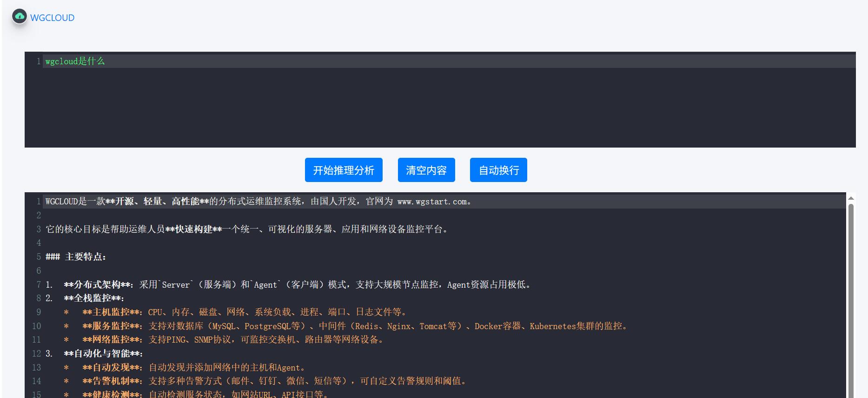Select the ### 主要特点 heading line
The image size is (868, 398).
click(76, 257)
